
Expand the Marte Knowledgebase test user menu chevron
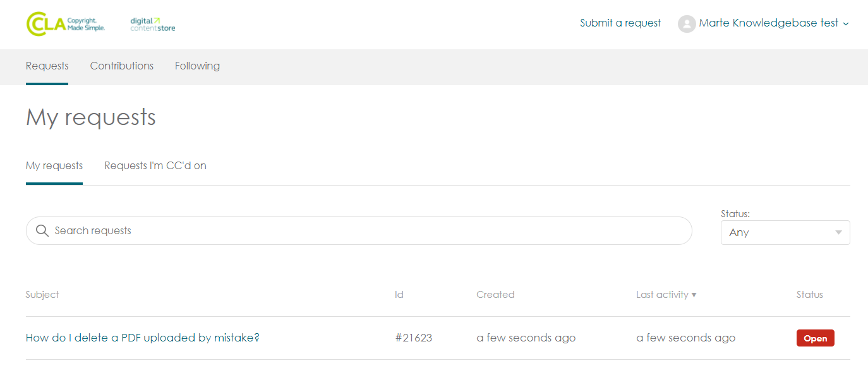click(x=846, y=24)
